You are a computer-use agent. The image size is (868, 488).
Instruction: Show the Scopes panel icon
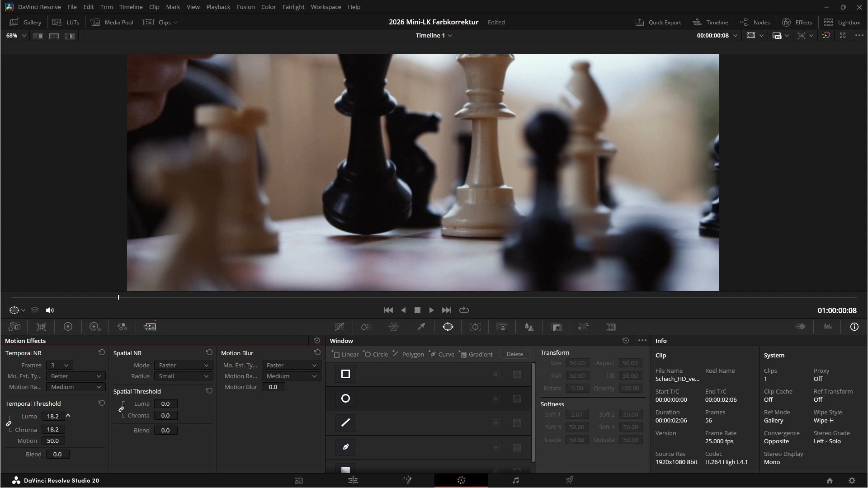pyautogui.click(x=827, y=327)
